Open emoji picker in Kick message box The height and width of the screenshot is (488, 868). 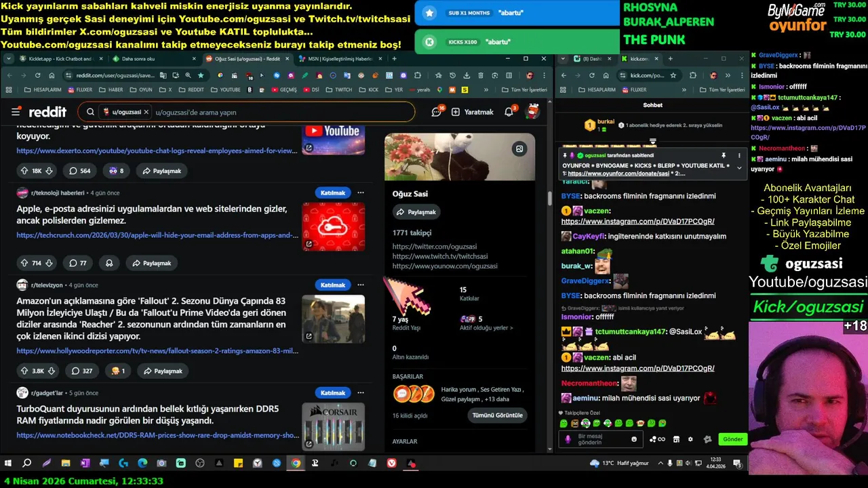coord(635,439)
